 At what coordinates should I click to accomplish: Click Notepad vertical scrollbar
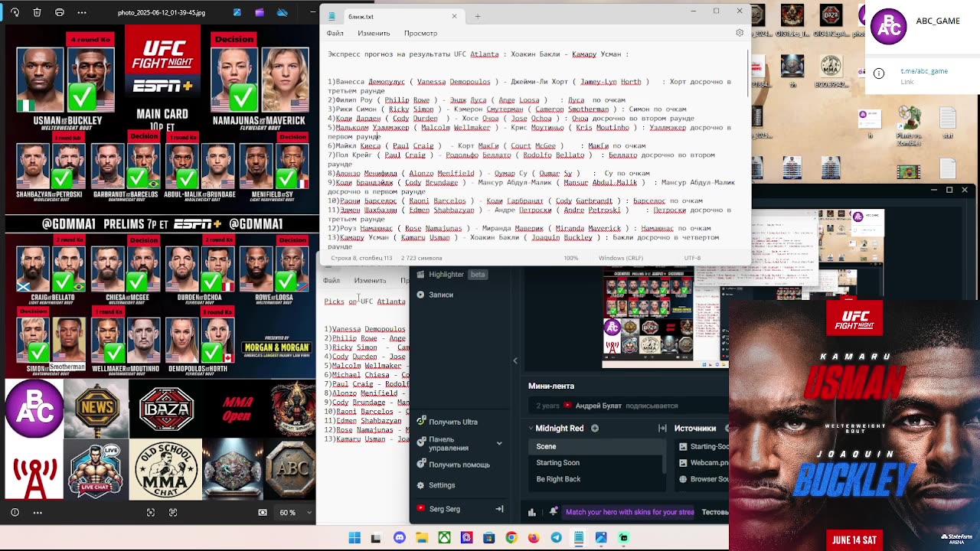(x=747, y=73)
